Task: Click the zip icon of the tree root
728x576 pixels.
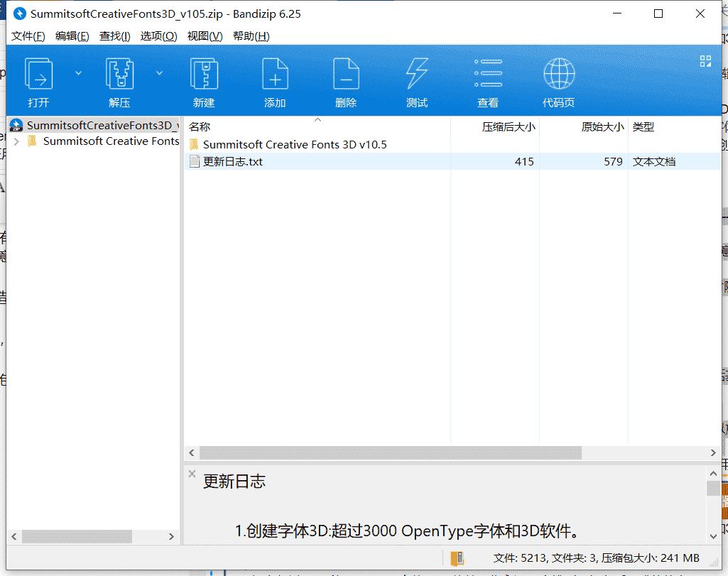Action: pos(16,125)
